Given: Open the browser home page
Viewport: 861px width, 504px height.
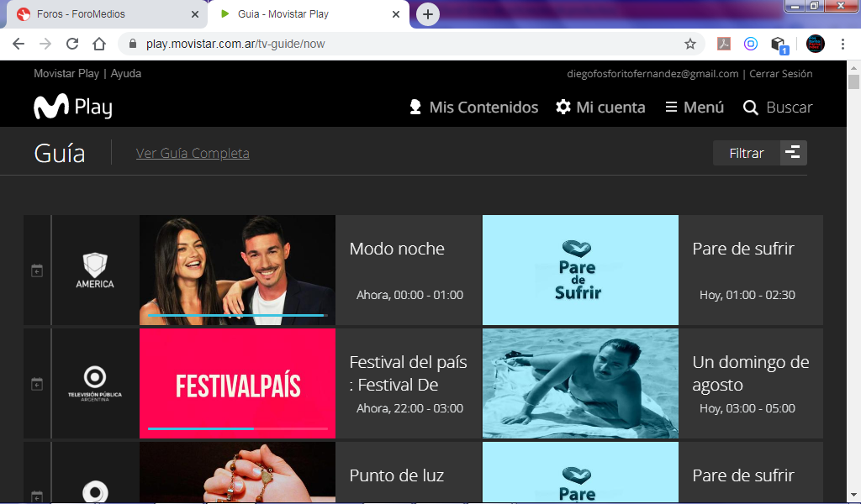Looking at the screenshot, I should pos(99,44).
